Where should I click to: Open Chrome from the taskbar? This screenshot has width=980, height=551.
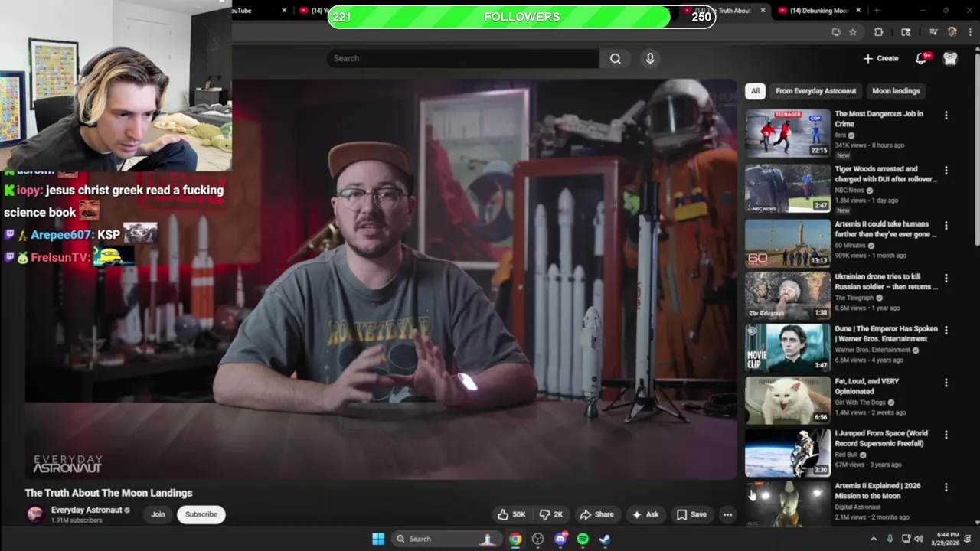(x=515, y=539)
